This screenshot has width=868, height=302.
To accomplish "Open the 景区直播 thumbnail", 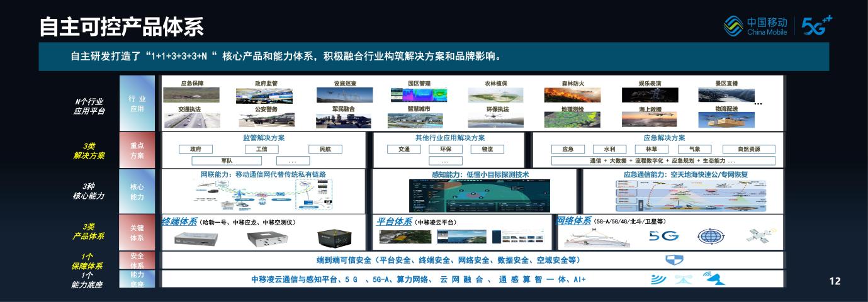I will 726,94.
